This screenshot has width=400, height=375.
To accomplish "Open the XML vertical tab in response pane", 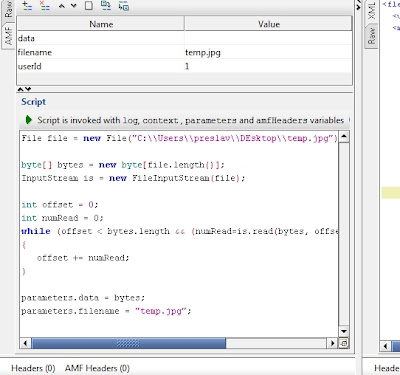I will (x=371, y=11).
